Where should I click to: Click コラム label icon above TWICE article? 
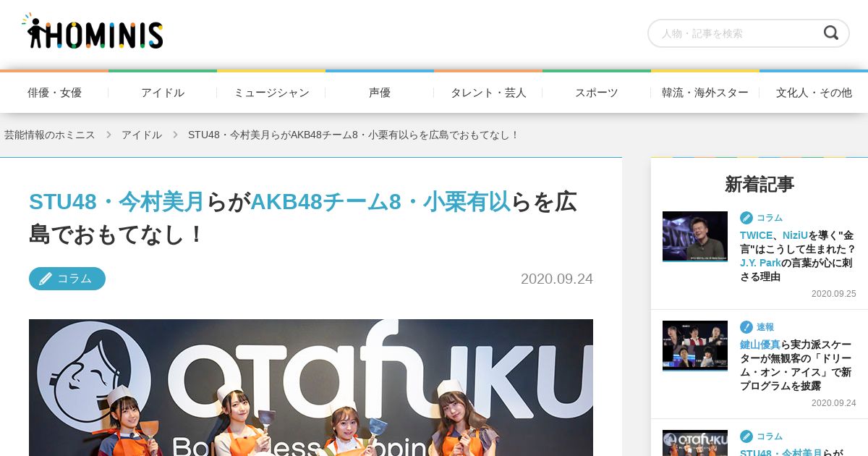point(746,217)
